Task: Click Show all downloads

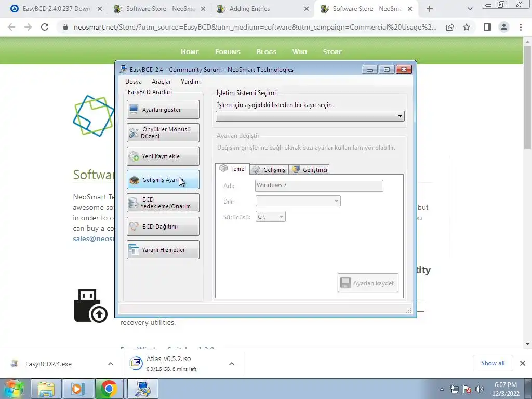Action: 493,363
